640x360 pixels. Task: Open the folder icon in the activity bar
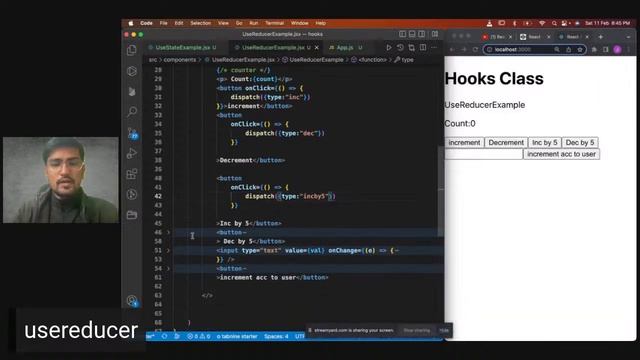point(132,215)
